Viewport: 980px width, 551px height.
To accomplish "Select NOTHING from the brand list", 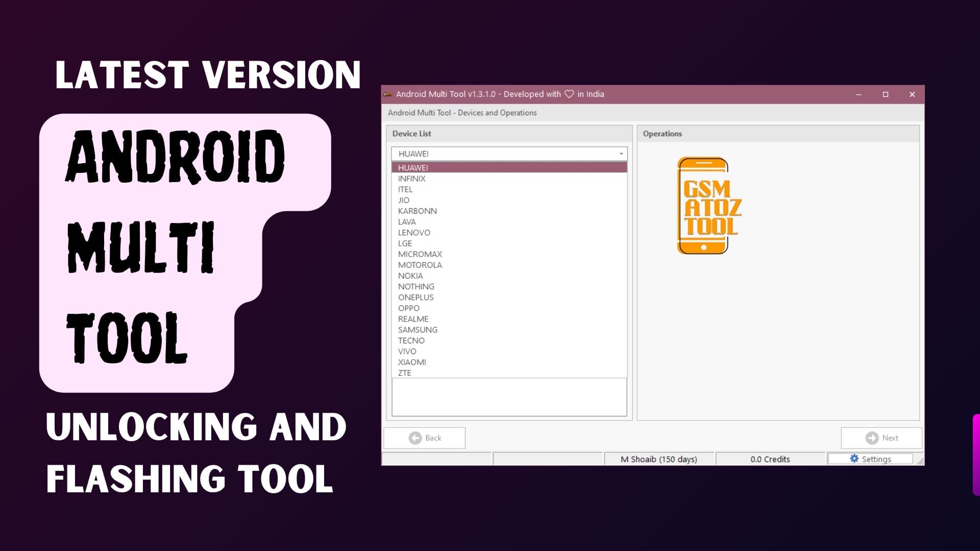I will pos(416,287).
